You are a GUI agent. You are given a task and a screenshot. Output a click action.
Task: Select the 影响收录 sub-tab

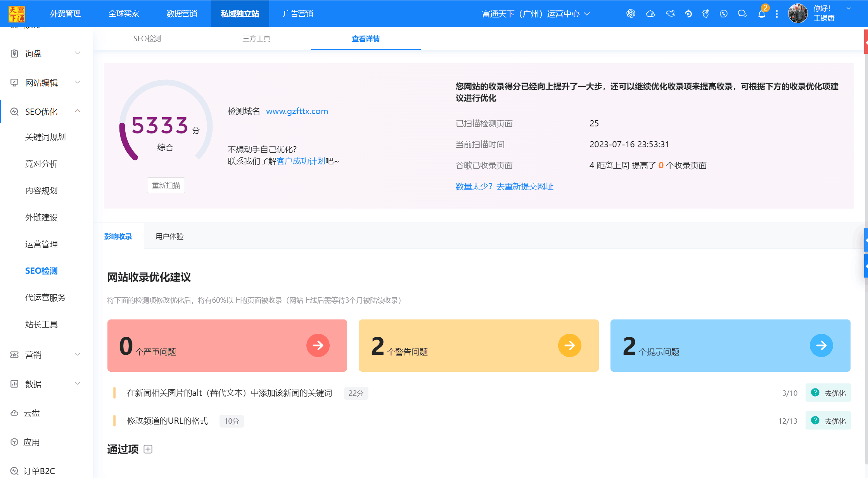click(x=118, y=236)
